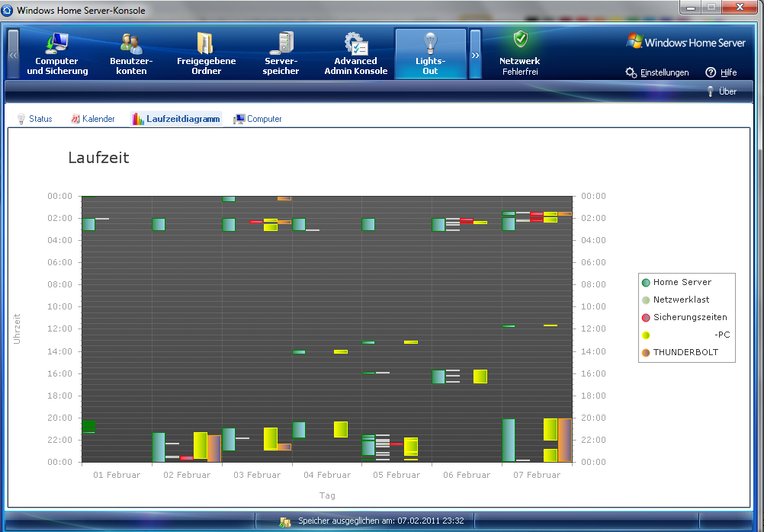Select 04 Februar 14:00 yellow PC bar
The width and height of the screenshot is (764, 532).
coord(341,351)
